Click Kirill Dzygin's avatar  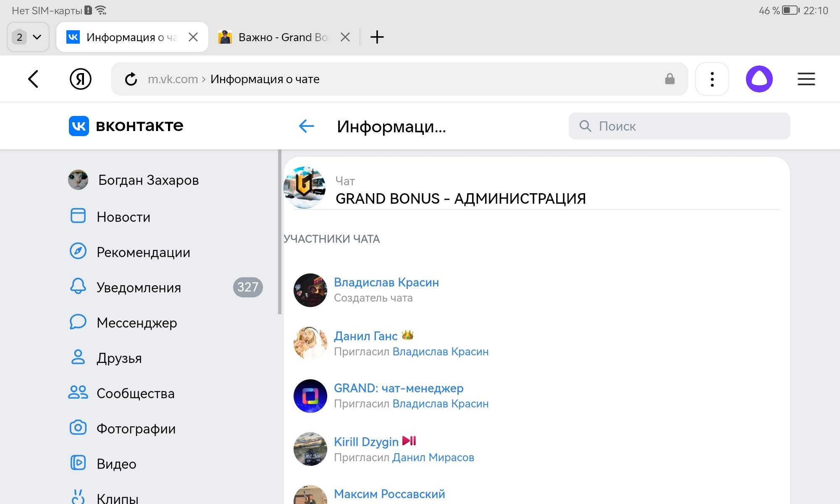pyautogui.click(x=310, y=449)
